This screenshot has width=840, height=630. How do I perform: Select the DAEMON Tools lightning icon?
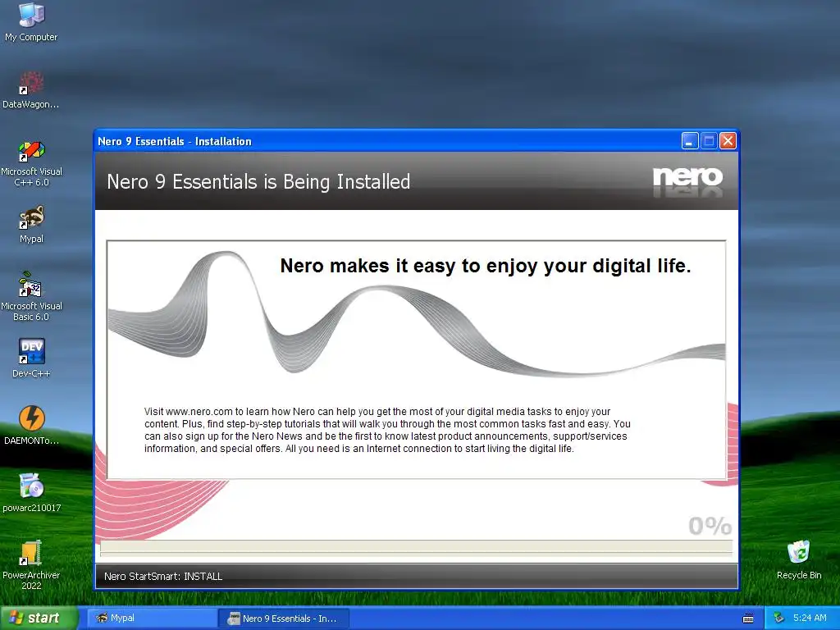(x=31, y=426)
